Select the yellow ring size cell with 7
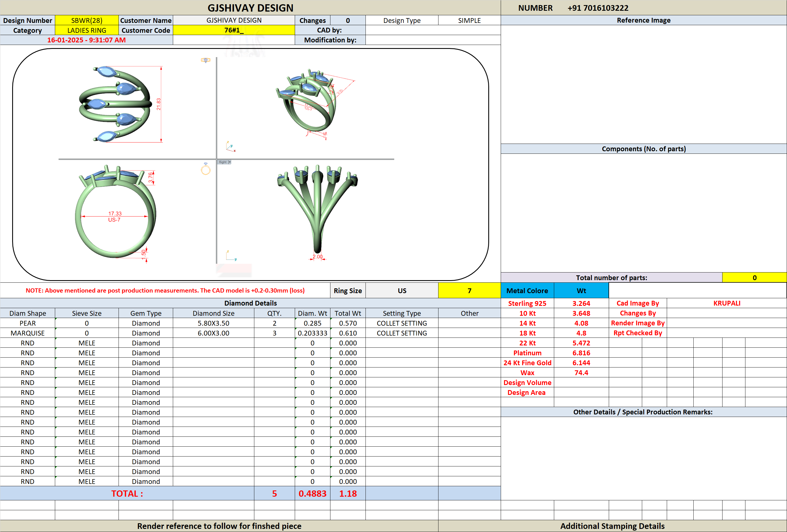This screenshot has width=787, height=532. click(469, 290)
